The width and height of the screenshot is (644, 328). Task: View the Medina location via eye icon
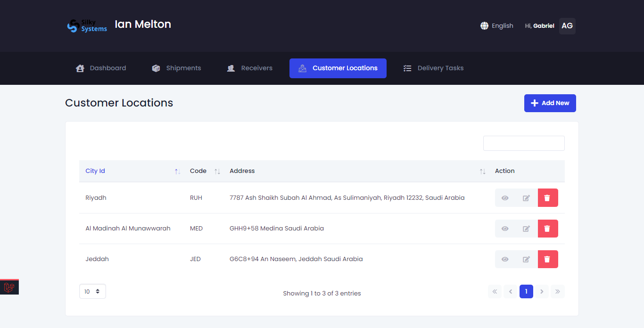pos(505,229)
